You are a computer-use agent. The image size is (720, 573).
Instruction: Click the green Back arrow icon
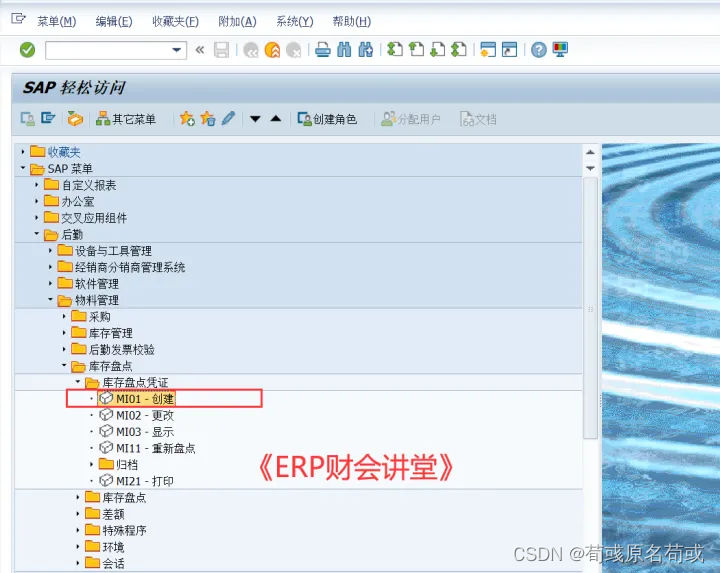[251, 50]
